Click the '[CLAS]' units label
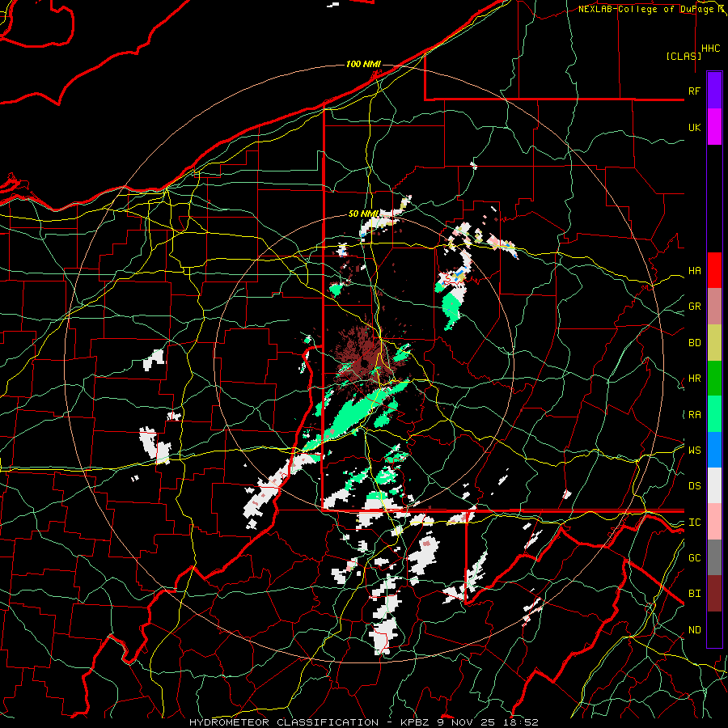728x728 pixels. [684, 56]
